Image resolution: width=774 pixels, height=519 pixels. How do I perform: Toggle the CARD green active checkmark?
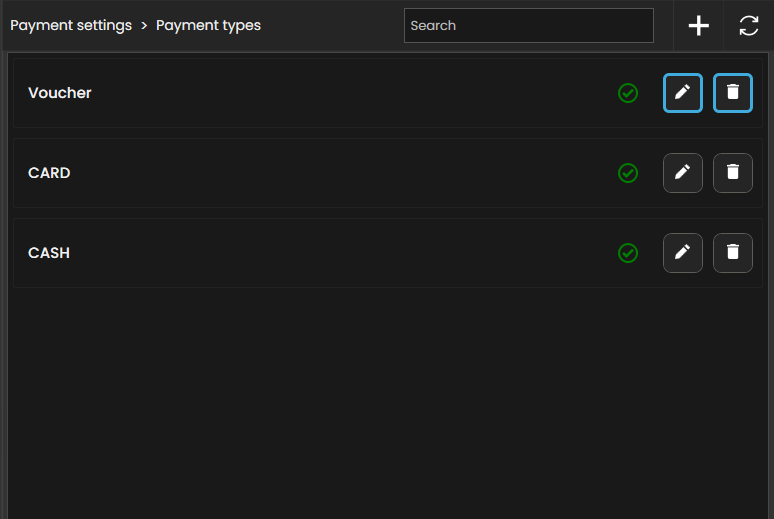point(628,173)
